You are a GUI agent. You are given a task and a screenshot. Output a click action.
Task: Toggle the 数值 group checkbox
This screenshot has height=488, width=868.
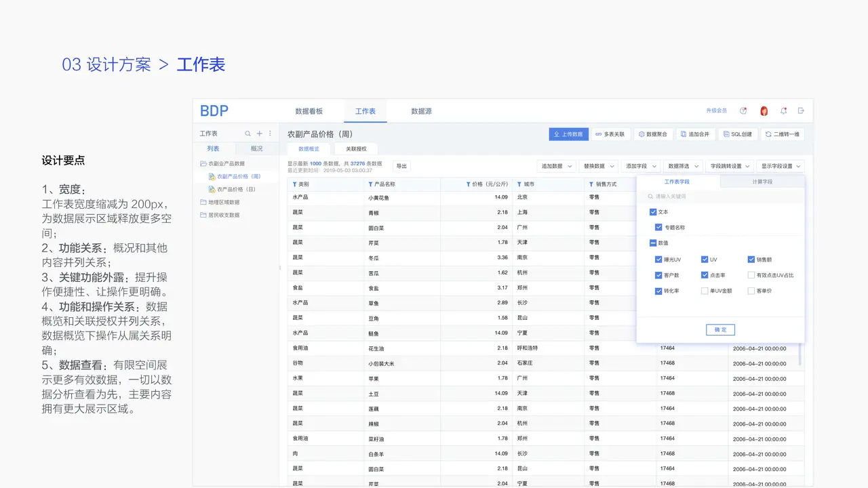click(653, 243)
